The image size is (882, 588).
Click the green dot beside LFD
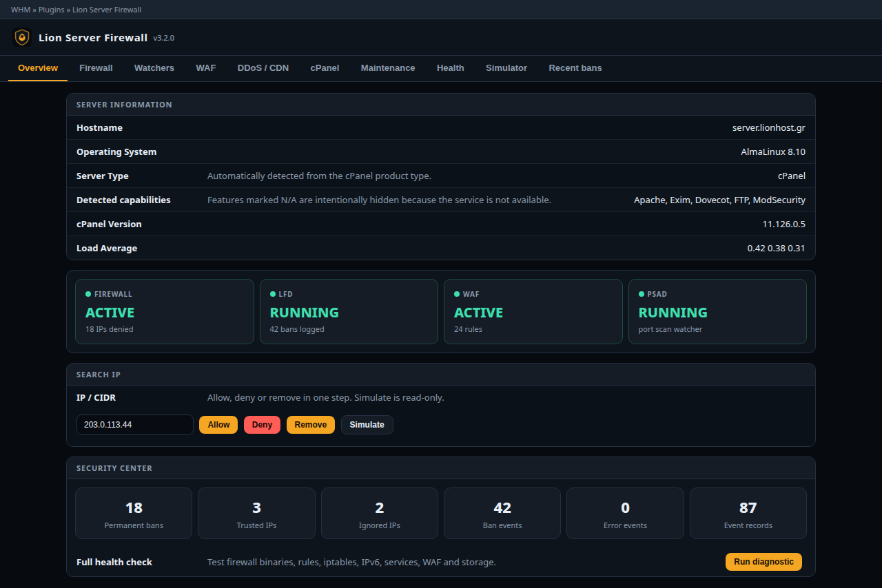point(273,294)
